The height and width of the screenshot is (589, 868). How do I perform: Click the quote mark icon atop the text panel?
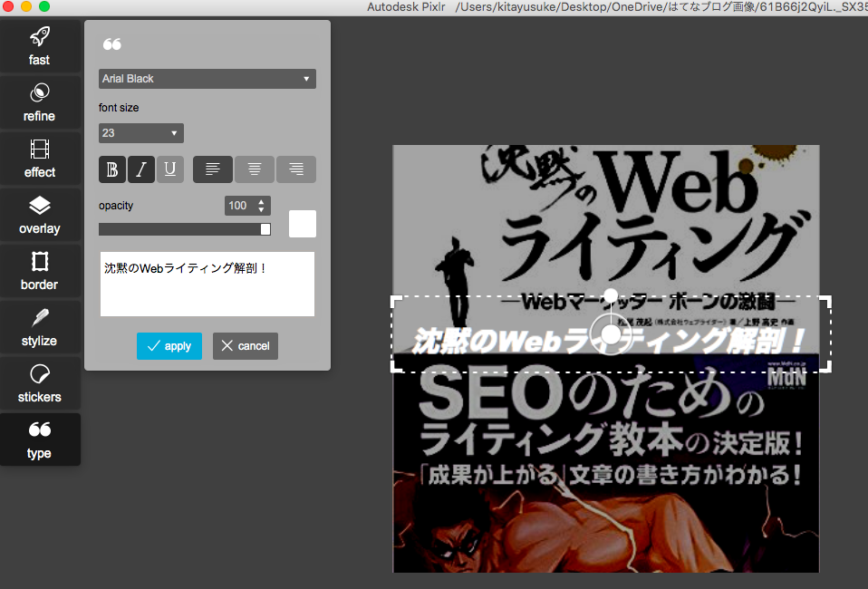point(111,44)
